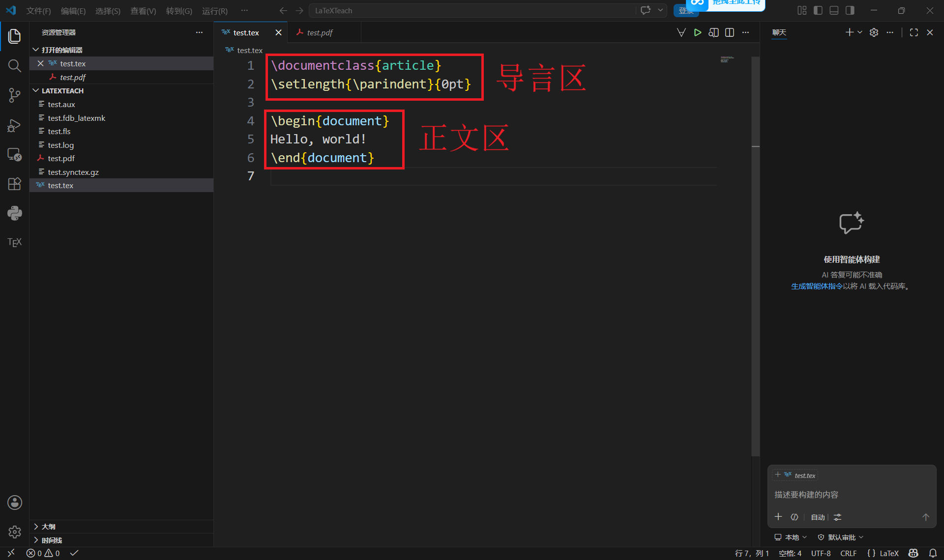Send chat message arrow button
The width and height of the screenshot is (944, 560).
926,517
